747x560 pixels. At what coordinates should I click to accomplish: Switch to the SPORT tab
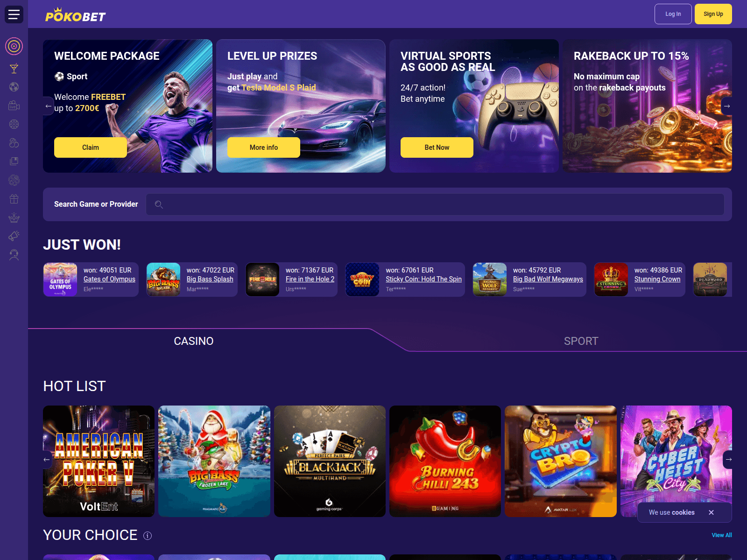pyautogui.click(x=581, y=341)
